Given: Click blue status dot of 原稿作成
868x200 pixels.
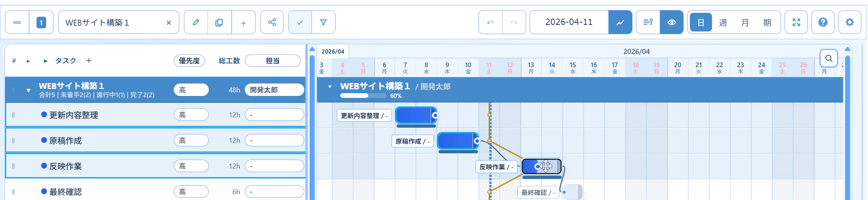Looking at the screenshot, I should [44, 140].
